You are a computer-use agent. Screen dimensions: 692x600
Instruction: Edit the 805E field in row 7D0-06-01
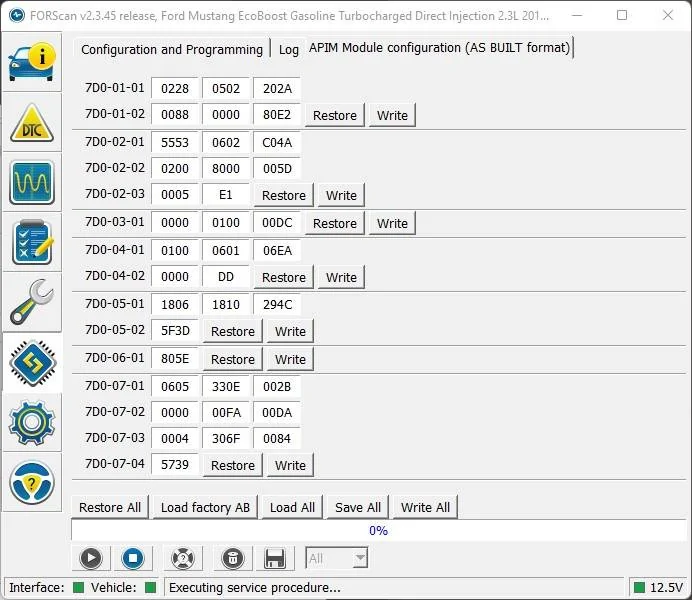tap(175, 358)
